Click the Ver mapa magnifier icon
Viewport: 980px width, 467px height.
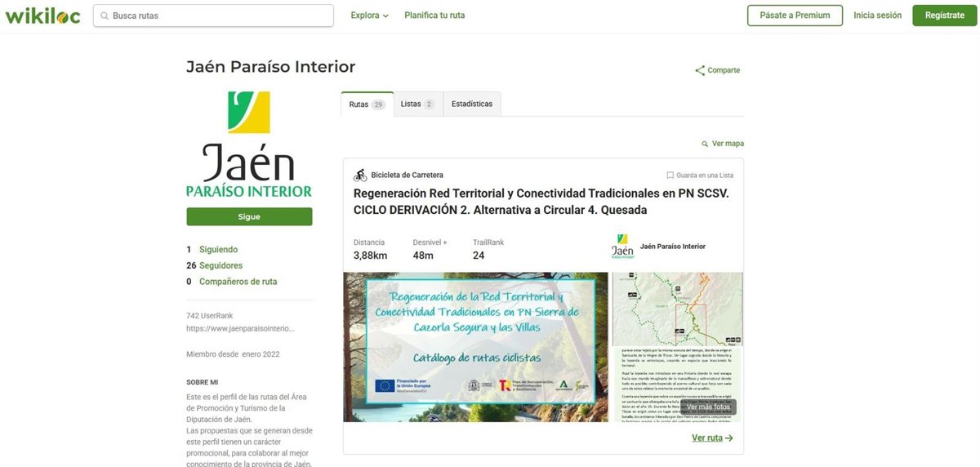coord(705,145)
